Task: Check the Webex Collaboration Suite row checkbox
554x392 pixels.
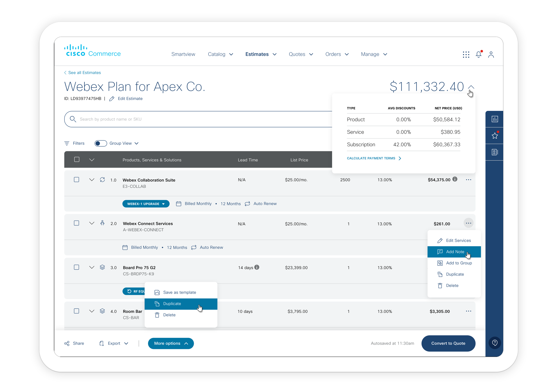Action: coord(76,180)
